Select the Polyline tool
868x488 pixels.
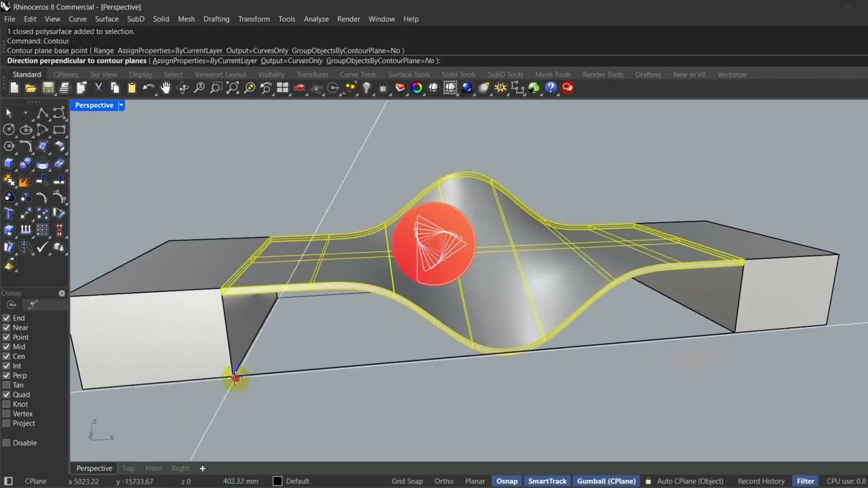[42, 113]
